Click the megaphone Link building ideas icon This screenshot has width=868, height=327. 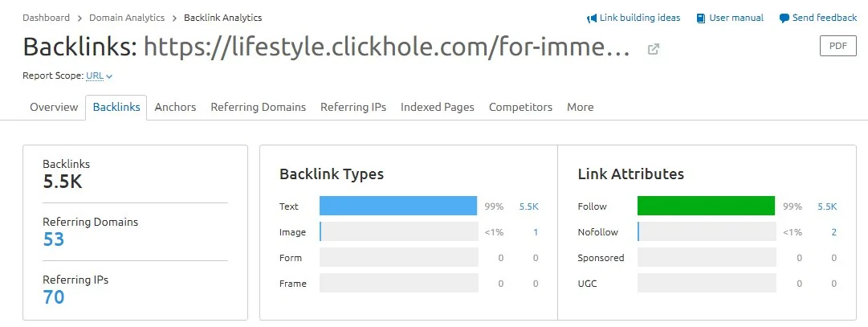point(592,18)
